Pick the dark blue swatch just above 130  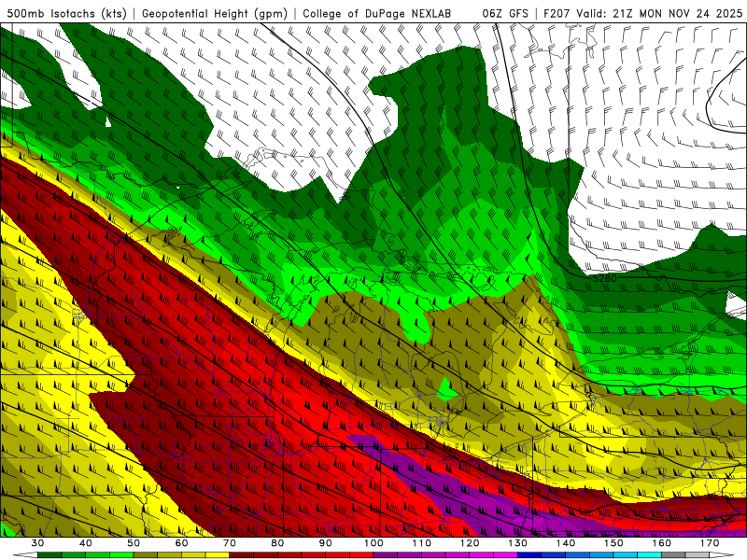(529, 555)
